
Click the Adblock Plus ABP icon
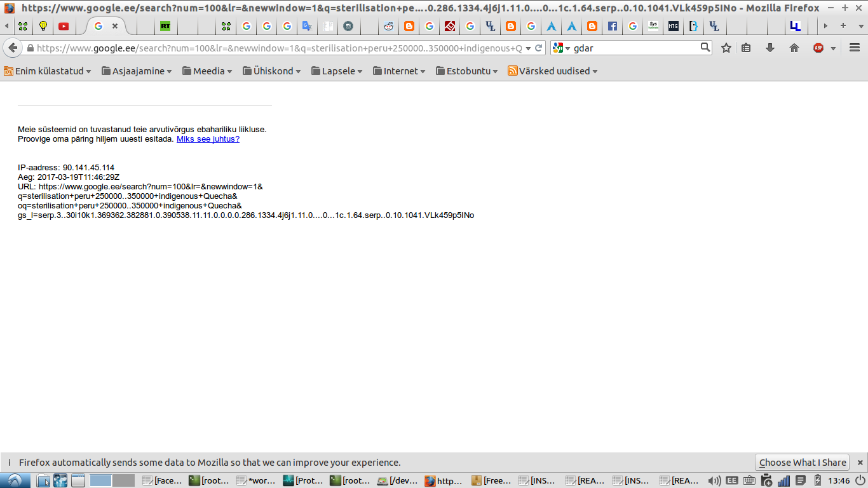(818, 48)
